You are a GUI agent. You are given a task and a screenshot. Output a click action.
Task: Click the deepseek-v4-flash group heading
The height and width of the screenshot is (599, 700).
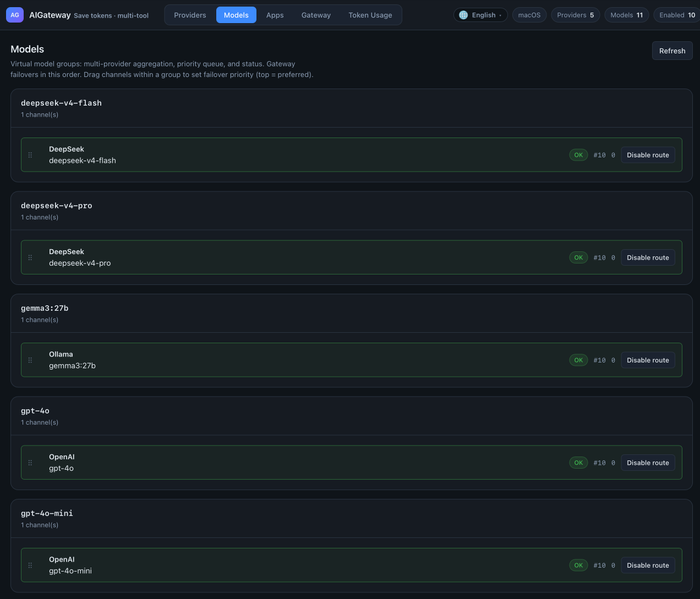click(x=61, y=103)
